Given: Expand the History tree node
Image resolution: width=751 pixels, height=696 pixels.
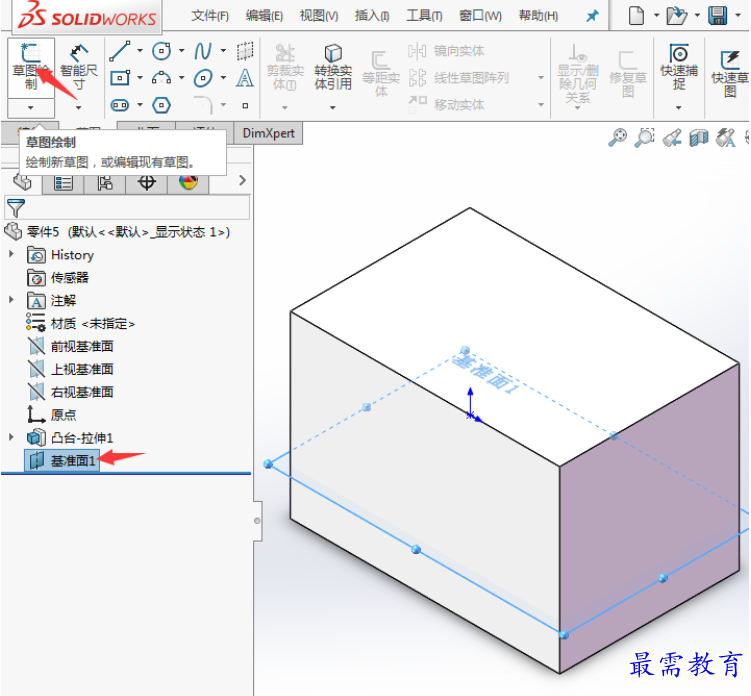Looking at the screenshot, I should point(11,254).
